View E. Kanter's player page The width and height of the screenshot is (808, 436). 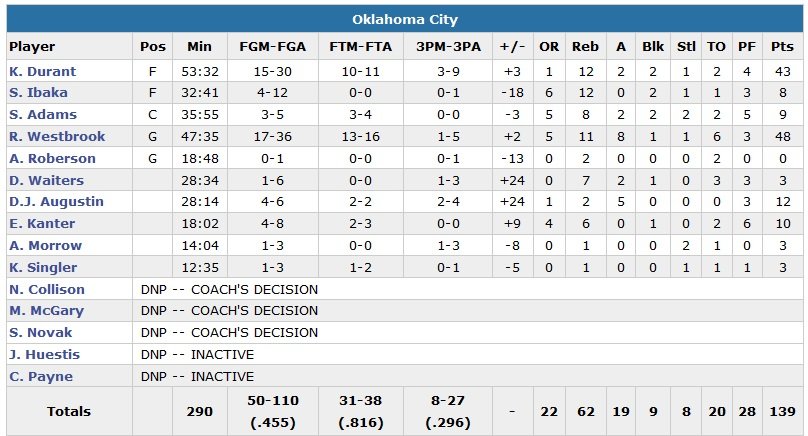tap(40, 224)
